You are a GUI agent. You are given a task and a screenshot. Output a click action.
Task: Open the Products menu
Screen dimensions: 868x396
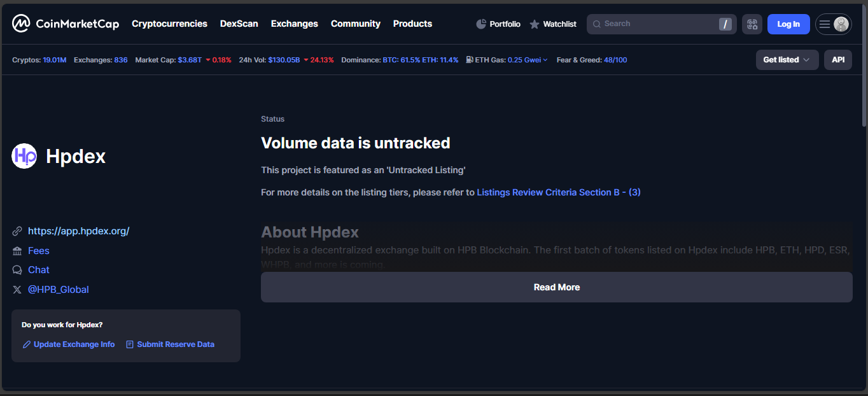pos(412,24)
